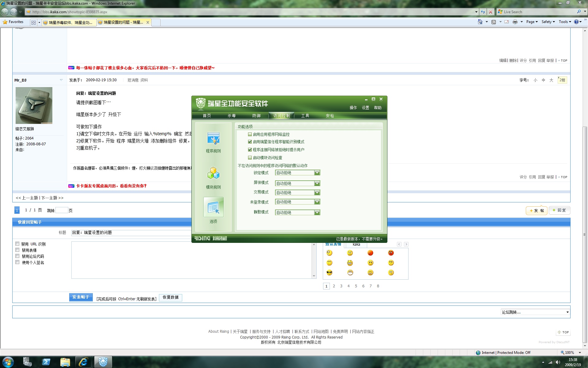Click the Mr_DJ user avatar image
This screenshot has width=588, height=368.
click(34, 105)
